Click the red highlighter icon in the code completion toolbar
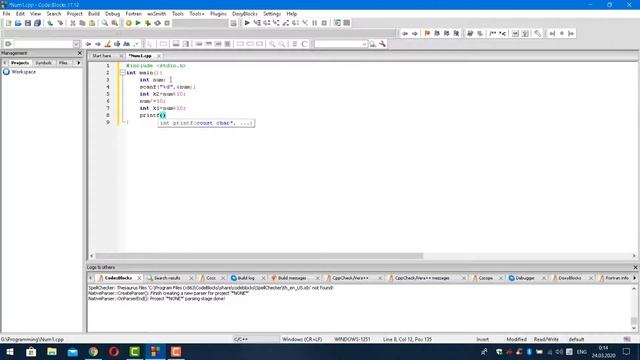This screenshot has width=640, height=360. coord(108,44)
